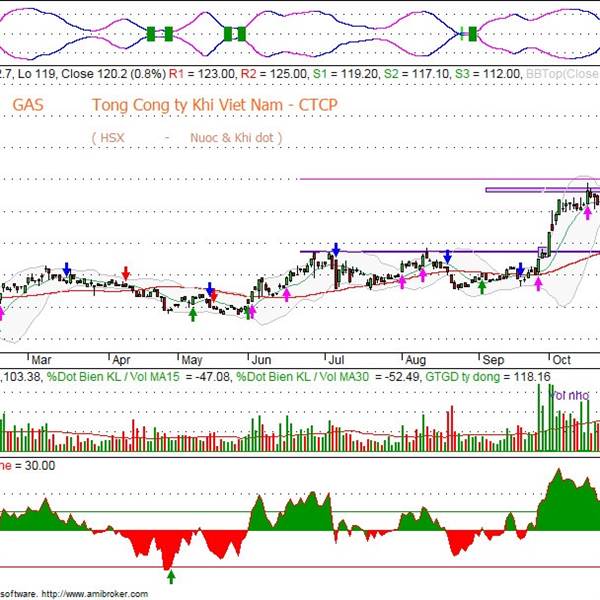
Task: Click the Apr label on the time axis
Action: pos(121,360)
